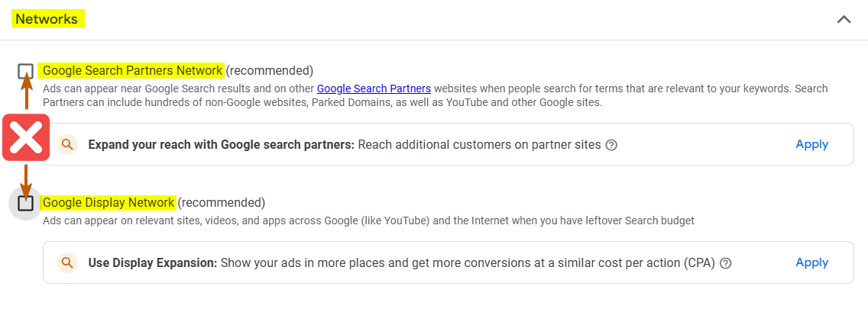Click the Networks section heading
The image size is (868, 309).
(x=47, y=19)
